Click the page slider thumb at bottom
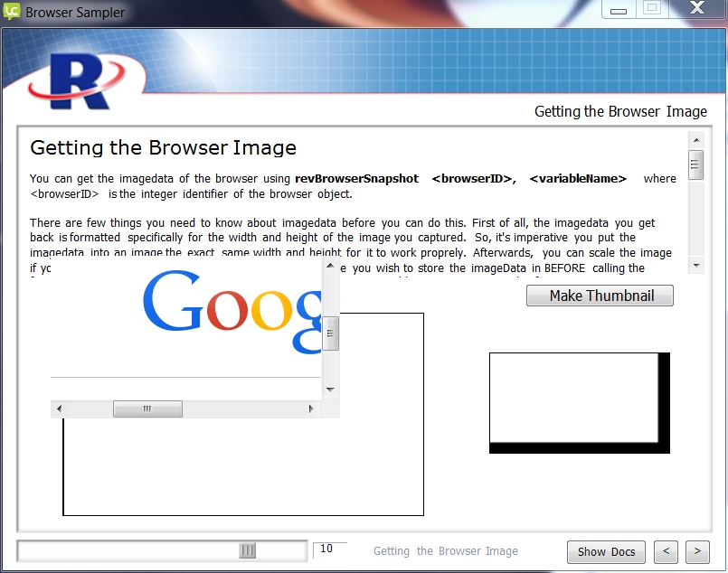 (247, 550)
